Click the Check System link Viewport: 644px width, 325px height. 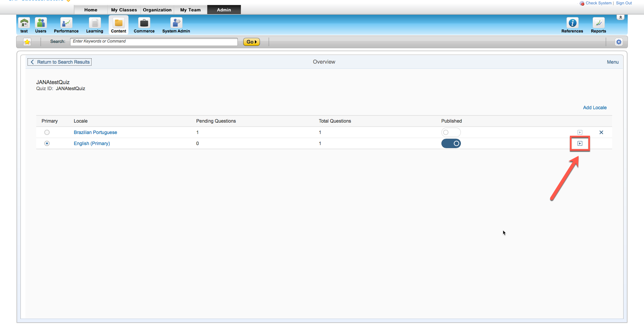599,3
